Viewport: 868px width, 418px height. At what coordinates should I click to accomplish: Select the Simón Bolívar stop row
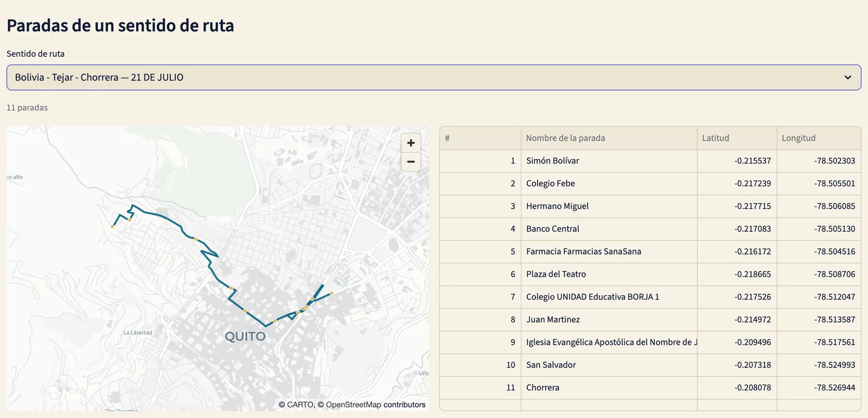pyautogui.click(x=650, y=161)
